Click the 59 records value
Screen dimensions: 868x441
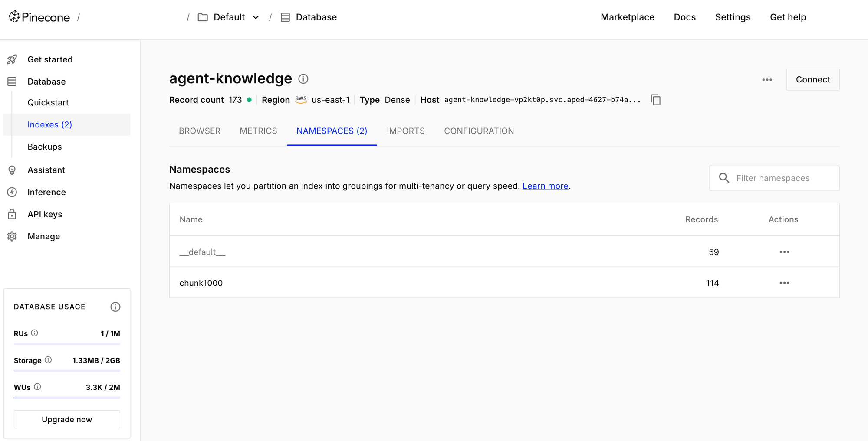coord(714,252)
